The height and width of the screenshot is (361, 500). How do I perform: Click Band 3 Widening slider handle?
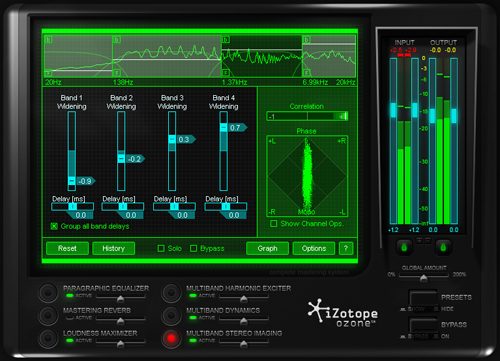click(172, 139)
